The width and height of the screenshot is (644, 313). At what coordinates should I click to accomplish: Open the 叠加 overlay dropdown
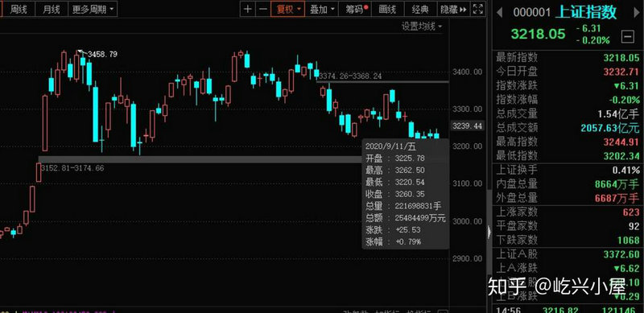(321, 9)
